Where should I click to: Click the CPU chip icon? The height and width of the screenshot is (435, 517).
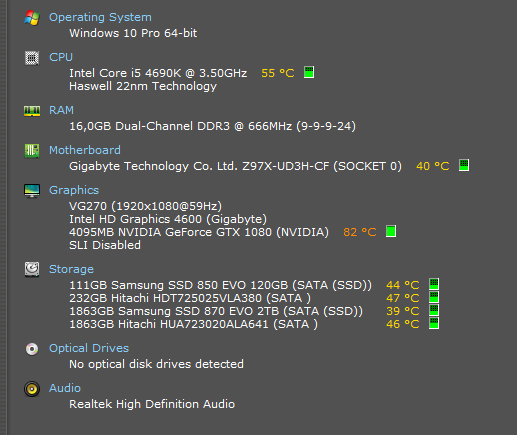coord(32,58)
